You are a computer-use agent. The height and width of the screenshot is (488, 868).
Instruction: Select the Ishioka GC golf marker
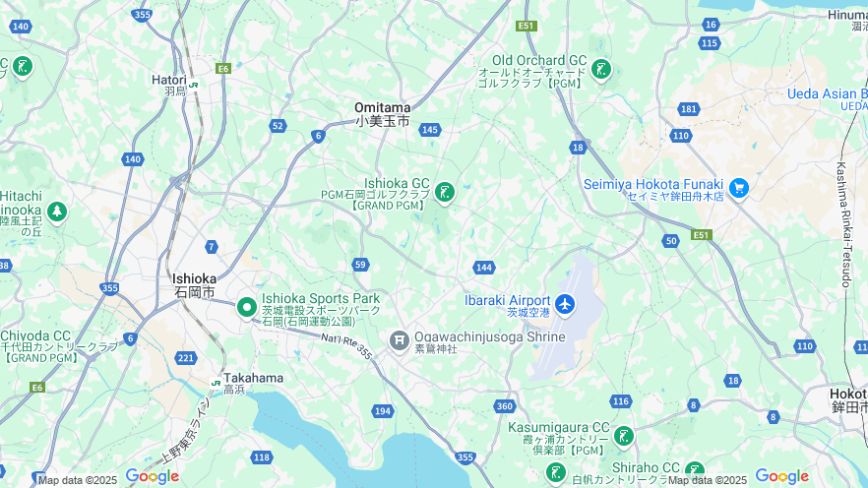click(x=445, y=193)
